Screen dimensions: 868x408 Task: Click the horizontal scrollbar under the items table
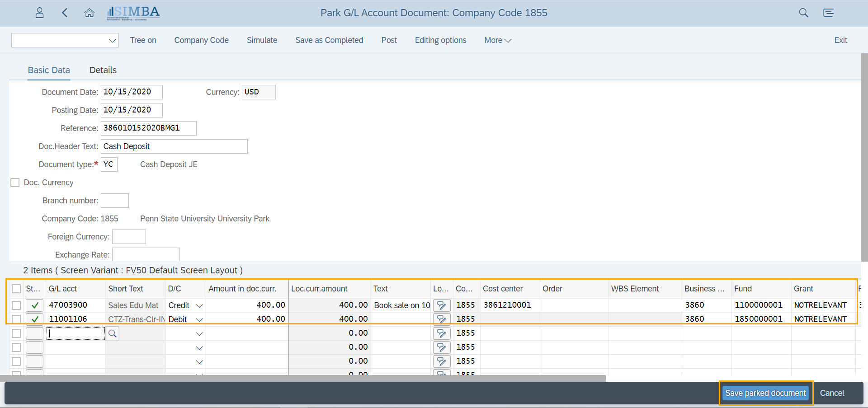pyautogui.click(x=303, y=378)
